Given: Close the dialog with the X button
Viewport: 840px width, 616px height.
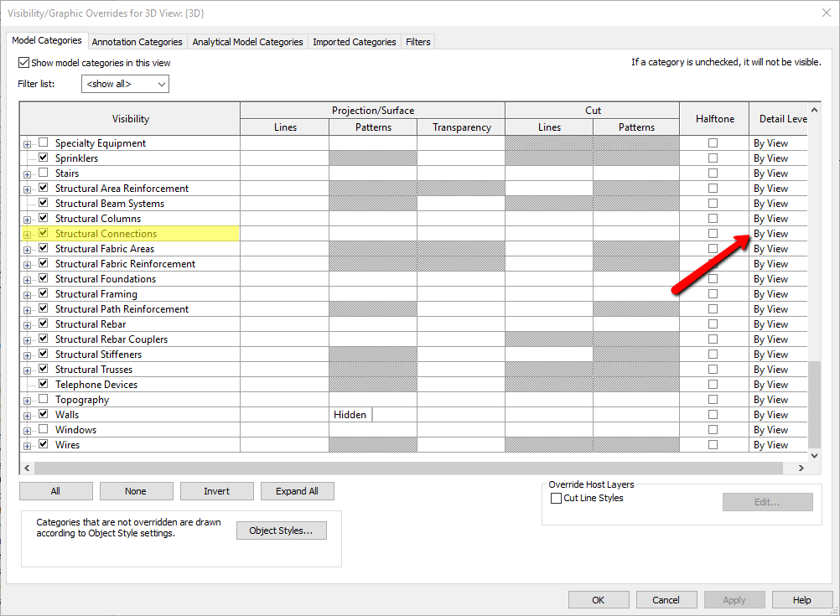Looking at the screenshot, I should (x=827, y=13).
